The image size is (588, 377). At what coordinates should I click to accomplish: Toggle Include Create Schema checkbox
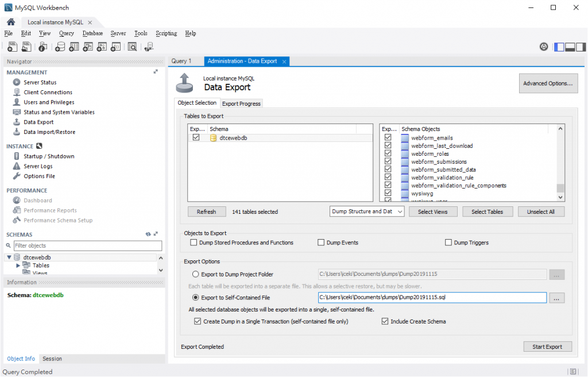click(385, 321)
